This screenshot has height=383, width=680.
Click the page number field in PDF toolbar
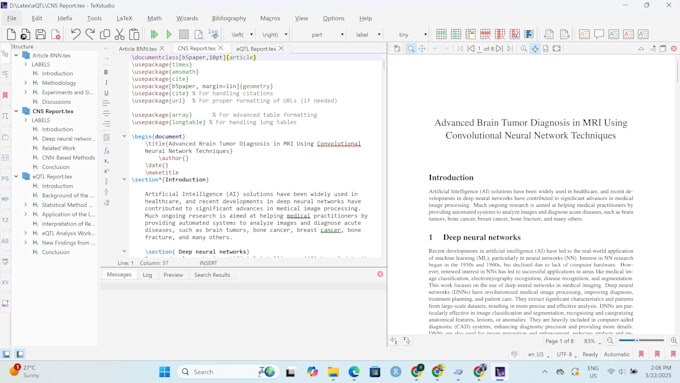click(x=480, y=49)
